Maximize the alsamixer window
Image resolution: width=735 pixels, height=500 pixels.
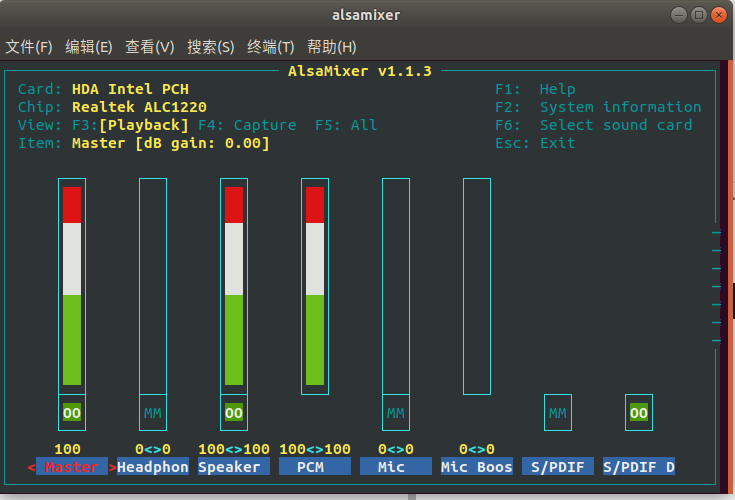[x=699, y=15]
